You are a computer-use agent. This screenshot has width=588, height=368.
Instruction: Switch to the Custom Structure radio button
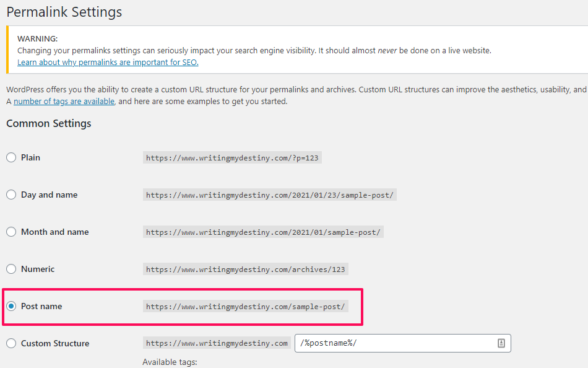[x=11, y=343]
